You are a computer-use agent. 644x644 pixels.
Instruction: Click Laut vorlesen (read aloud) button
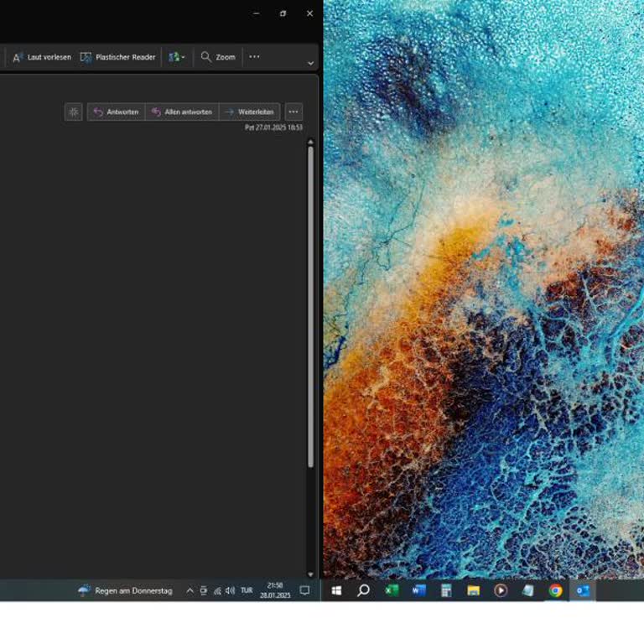coord(41,58)
